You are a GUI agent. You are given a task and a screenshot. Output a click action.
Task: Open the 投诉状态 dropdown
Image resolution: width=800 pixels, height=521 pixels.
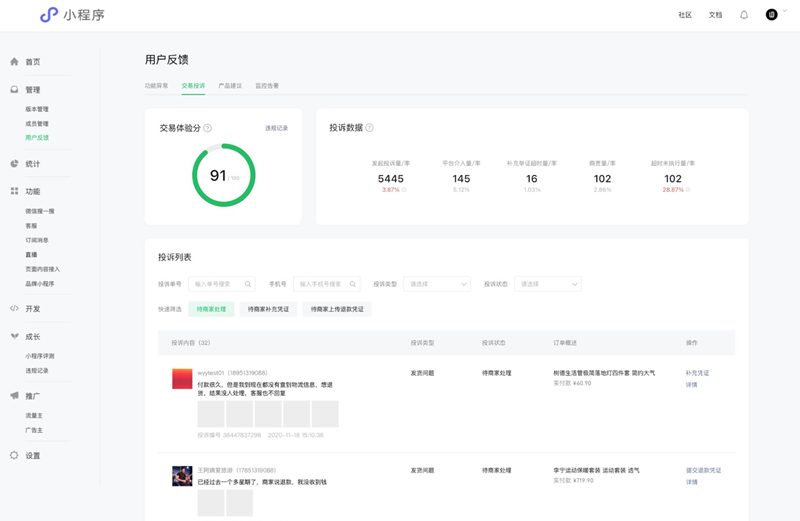pyautogui.click(x=548, y=284)
